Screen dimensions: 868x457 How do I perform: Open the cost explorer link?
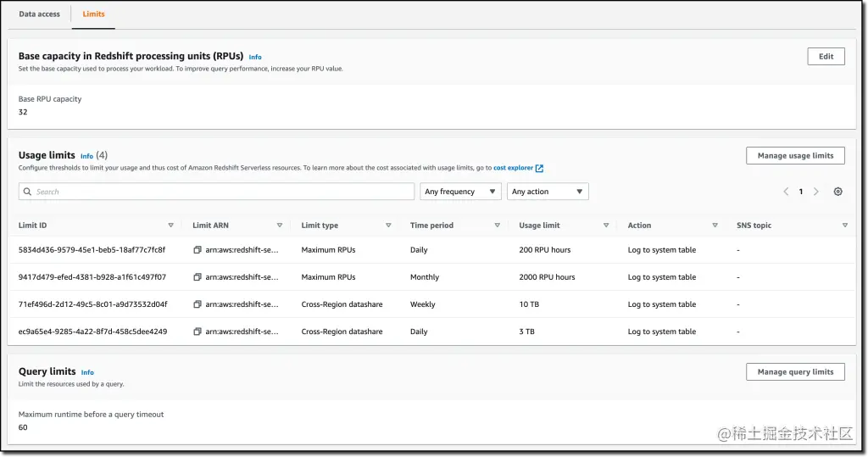tap(513, 168)
